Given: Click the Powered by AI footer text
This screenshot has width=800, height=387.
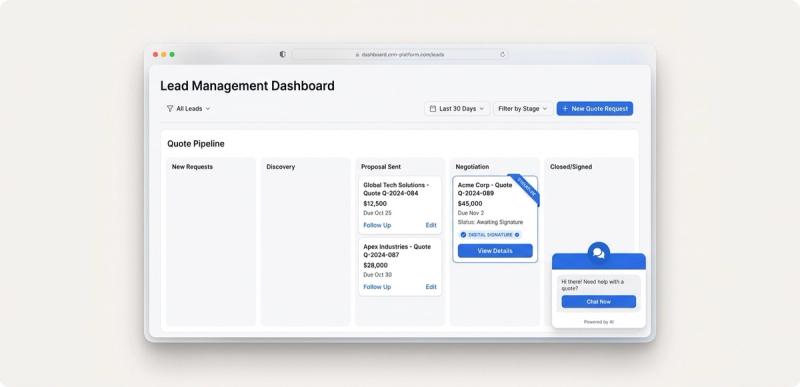Looking at the screenshot, I should (x=598, y=322).
